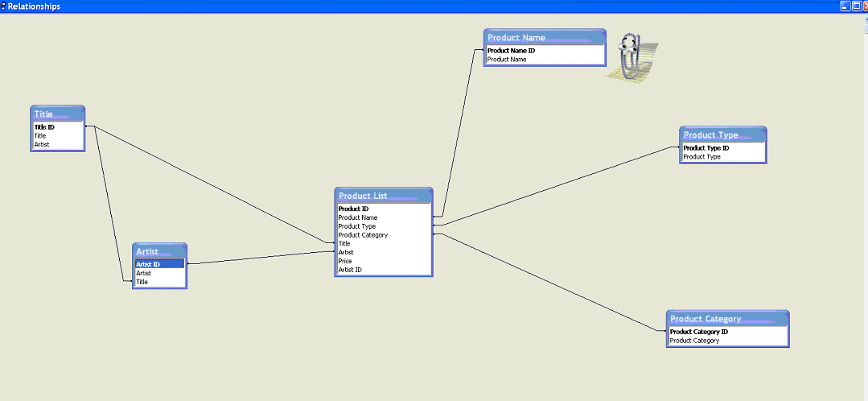Click the Clippy Office Assistant
The image size is (868, 401).
click(631, 58)
